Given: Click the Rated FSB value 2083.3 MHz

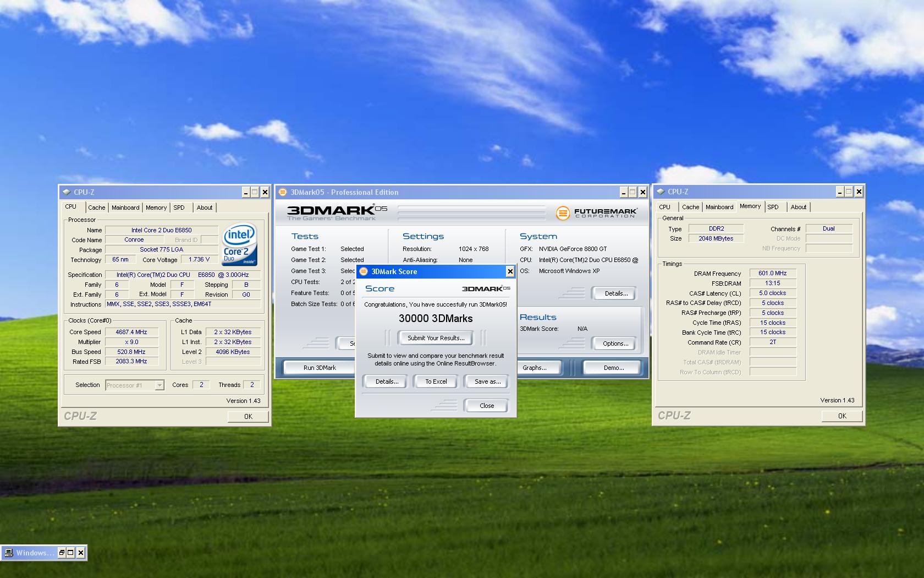Looking at the screenshot, I should point(131,362).
